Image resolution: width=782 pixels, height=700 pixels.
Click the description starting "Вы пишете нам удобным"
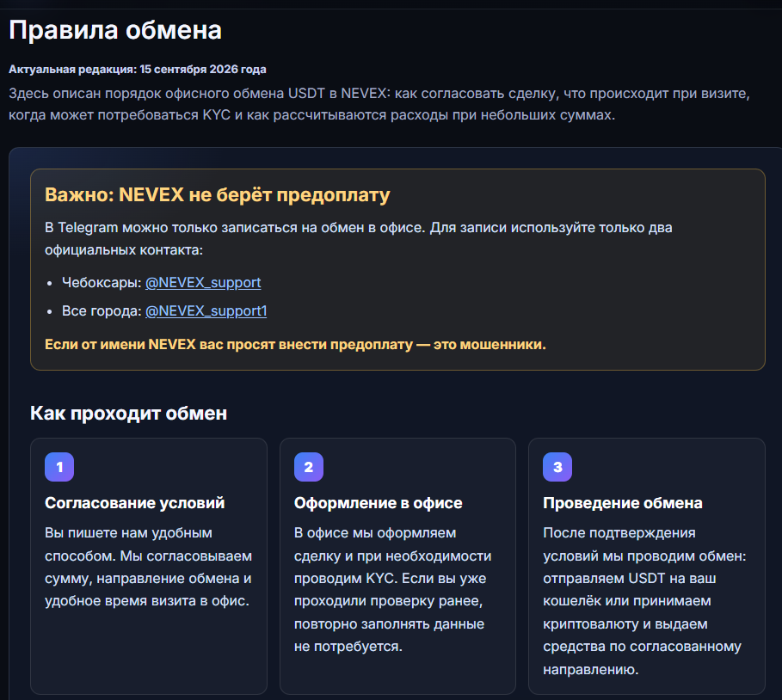pyautogui.click(x=148, y=567)
